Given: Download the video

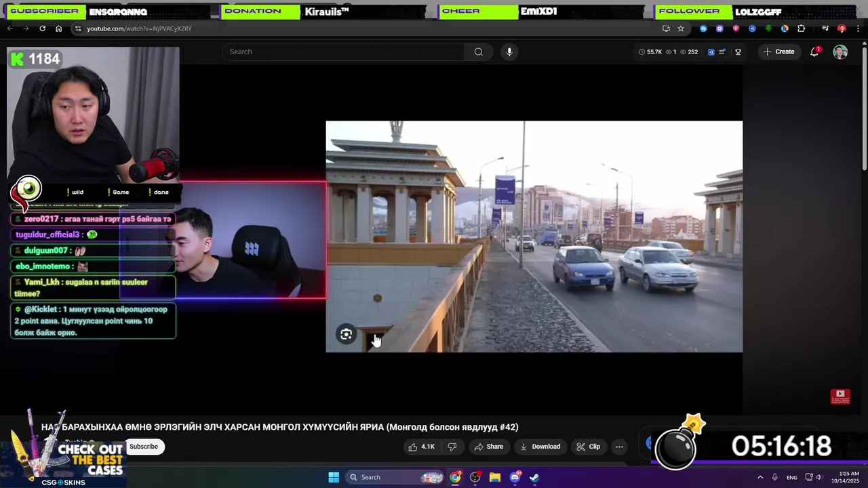Looking at the screenshot, I should (x=540, y=447).
